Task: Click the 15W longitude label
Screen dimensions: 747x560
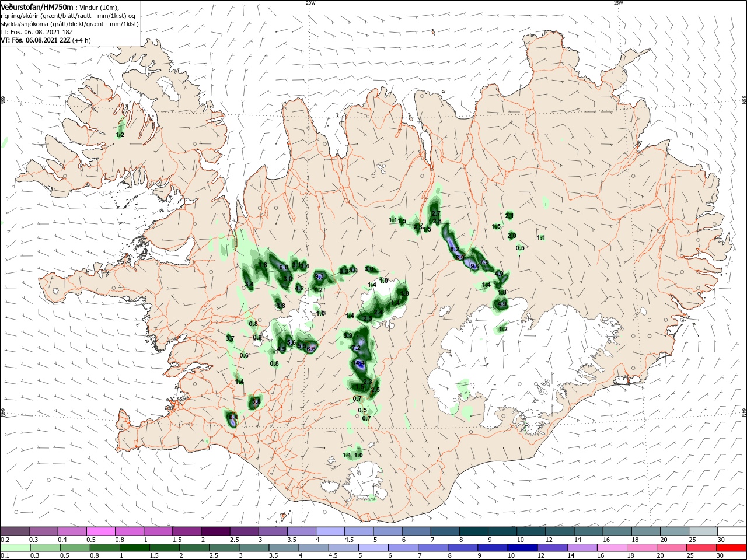Action: pyautogui.click(x=618, y=3)
